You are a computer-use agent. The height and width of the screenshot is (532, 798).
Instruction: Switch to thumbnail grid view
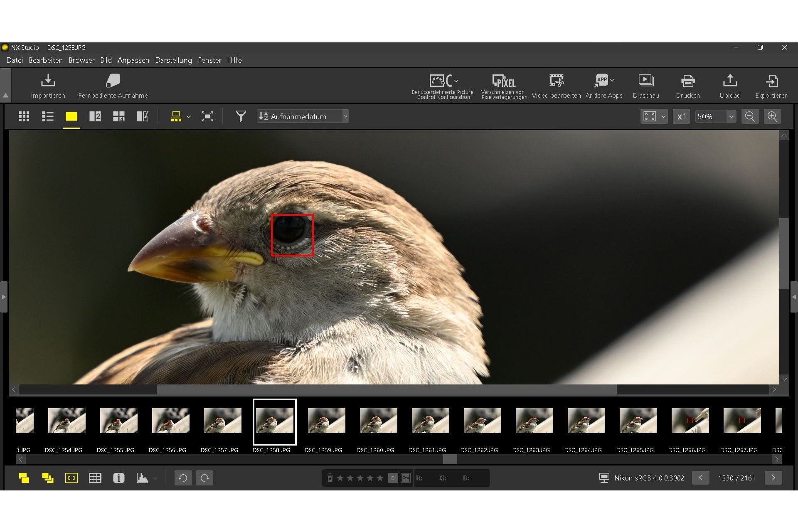point(24,116)
